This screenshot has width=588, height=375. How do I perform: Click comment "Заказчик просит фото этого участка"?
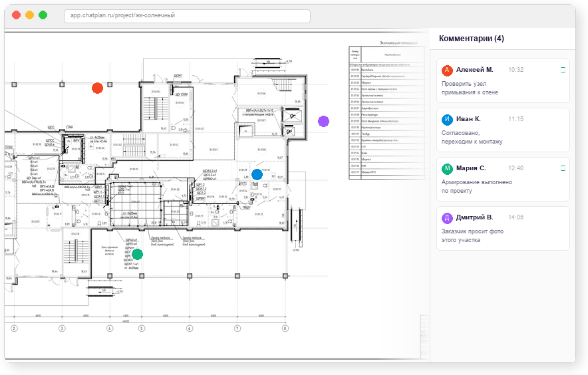click(472, 236)
